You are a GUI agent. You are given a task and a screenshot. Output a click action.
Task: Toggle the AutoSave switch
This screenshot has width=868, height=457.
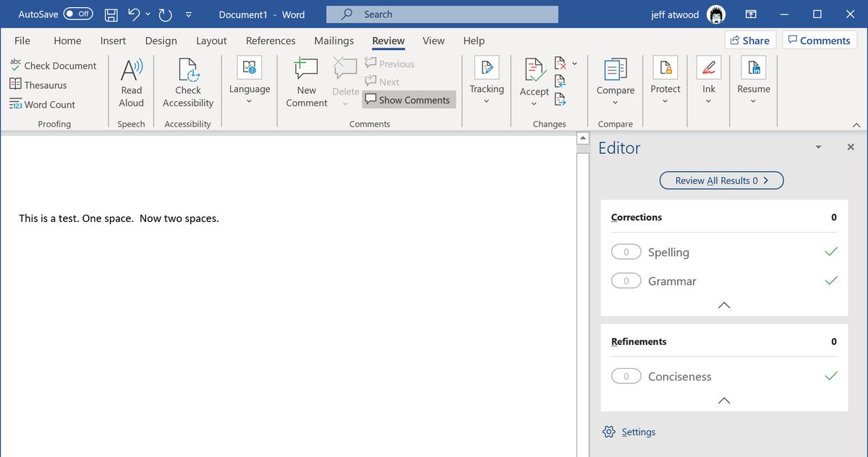pyautogui.click(x=77, y=14)
